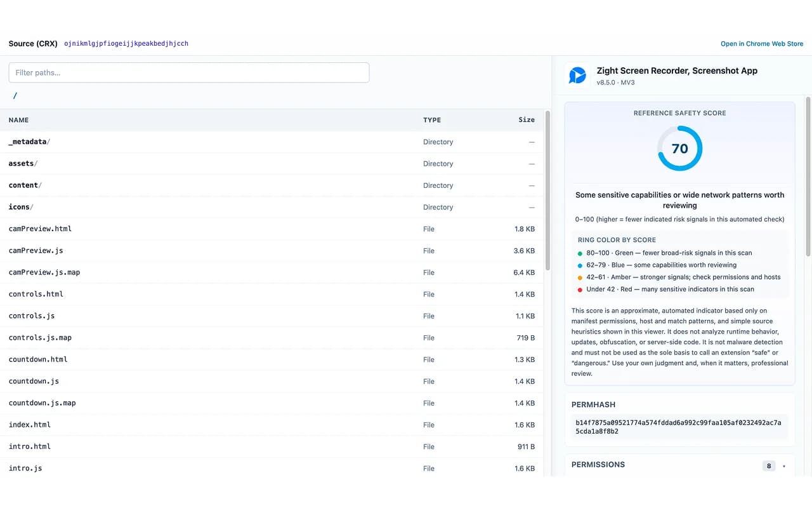
Task: Open the controls.js.map file
Action: click(40, 338)
